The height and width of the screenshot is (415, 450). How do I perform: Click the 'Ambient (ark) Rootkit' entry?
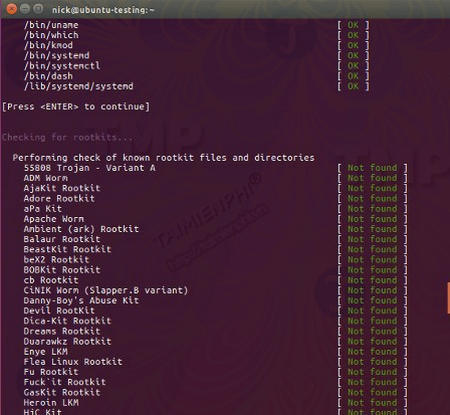tap(81, 229)
